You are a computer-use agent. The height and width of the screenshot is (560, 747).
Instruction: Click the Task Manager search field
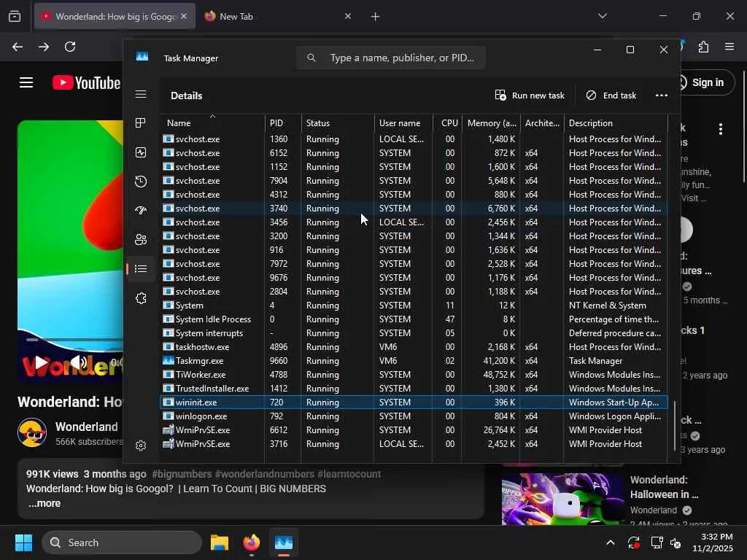click(x=401, y=58)
